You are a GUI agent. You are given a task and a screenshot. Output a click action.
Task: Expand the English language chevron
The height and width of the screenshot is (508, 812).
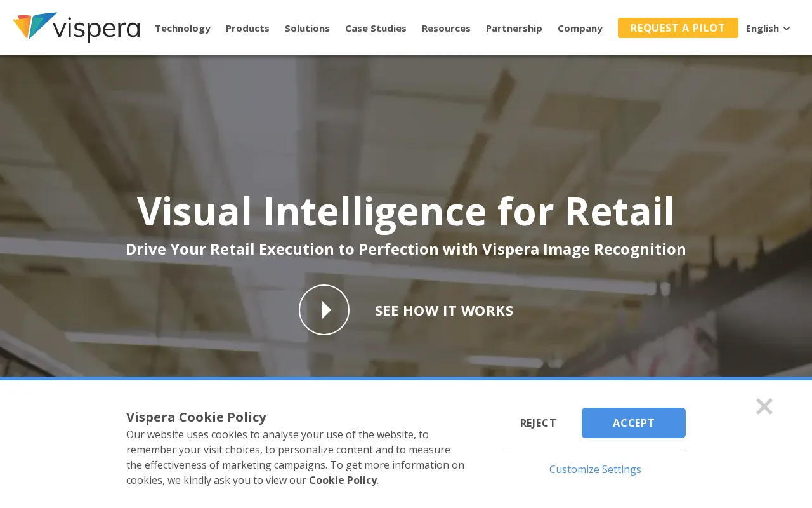click(x=787, y=29)
